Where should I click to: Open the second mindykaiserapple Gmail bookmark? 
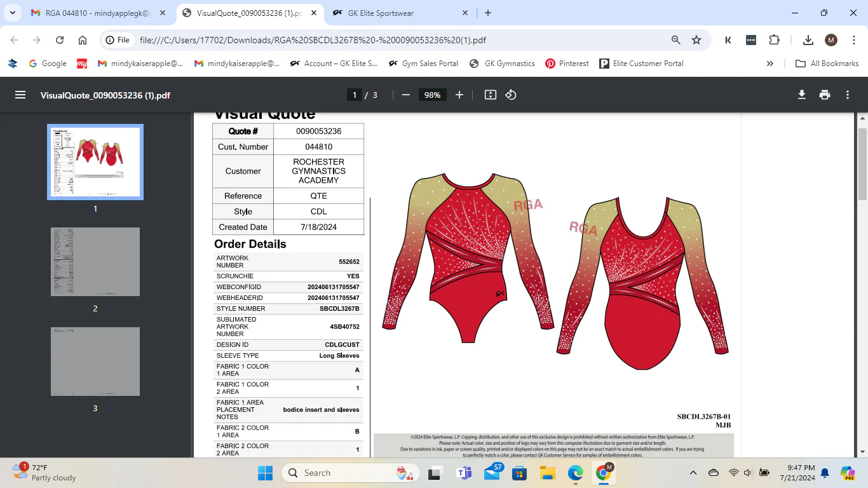click(237, 64)
